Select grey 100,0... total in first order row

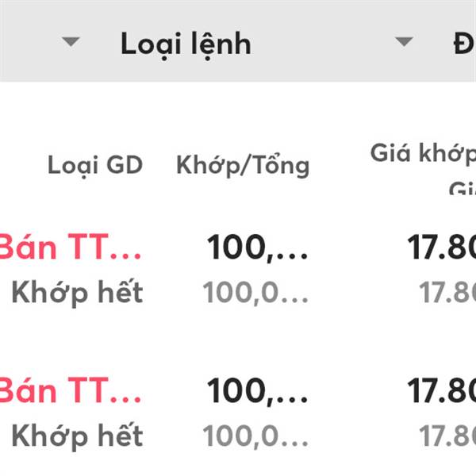[x=255, y=293]
